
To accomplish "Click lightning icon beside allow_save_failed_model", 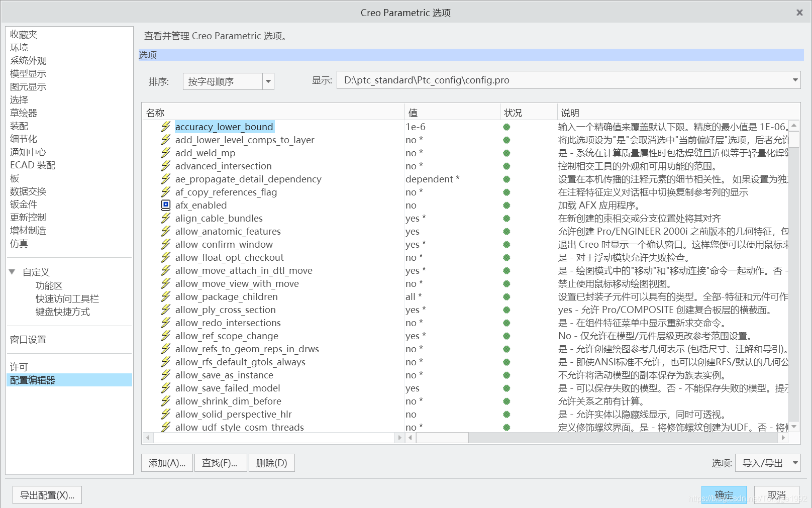I will [x=165, y=388].
